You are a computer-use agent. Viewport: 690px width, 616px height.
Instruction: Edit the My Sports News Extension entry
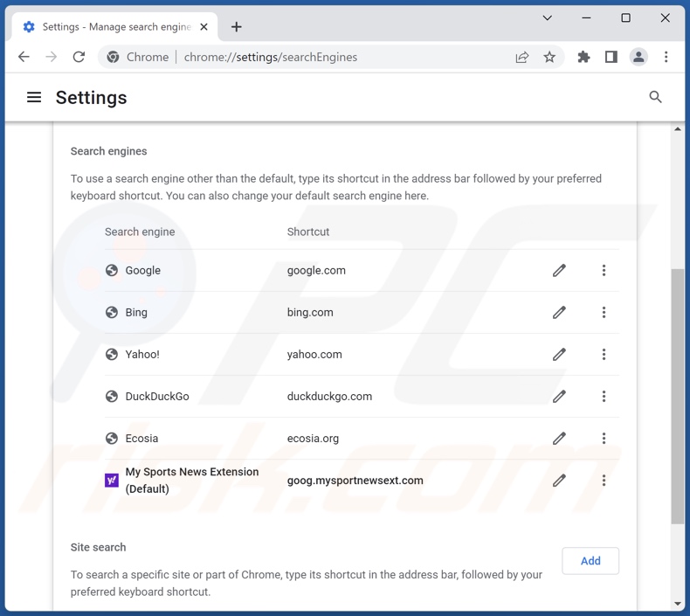pos(559,481)
